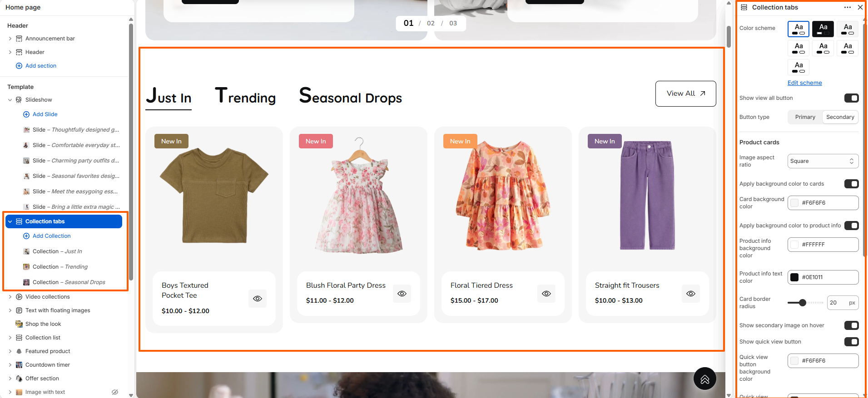
Task: Toggle Apply background color to product info
Action: [x=852, y=226]
